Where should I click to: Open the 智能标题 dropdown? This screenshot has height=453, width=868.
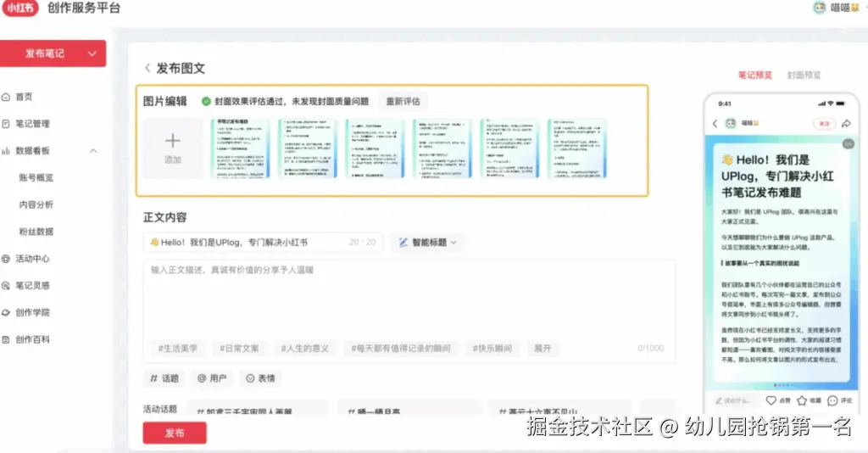click(x=428, y=242)
